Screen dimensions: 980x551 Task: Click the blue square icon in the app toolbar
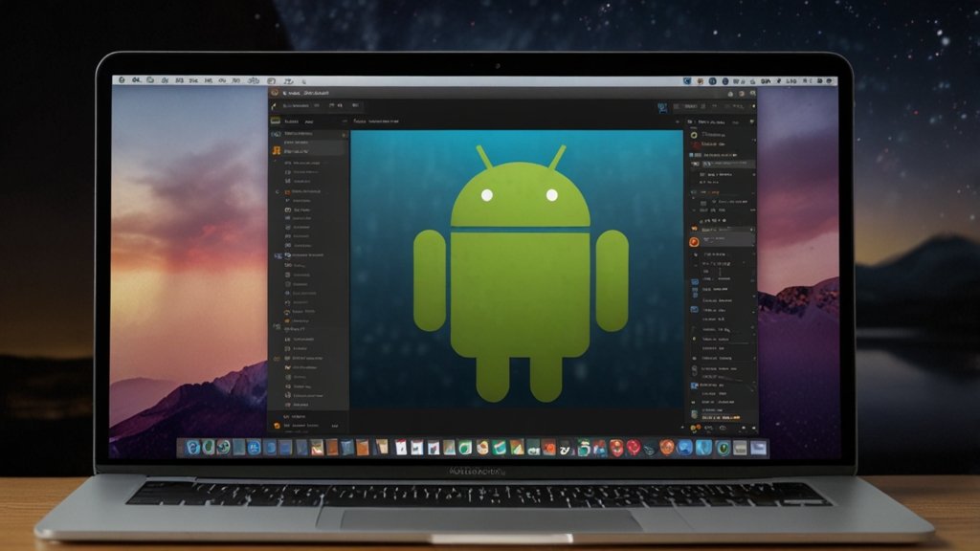coord(662,108)
